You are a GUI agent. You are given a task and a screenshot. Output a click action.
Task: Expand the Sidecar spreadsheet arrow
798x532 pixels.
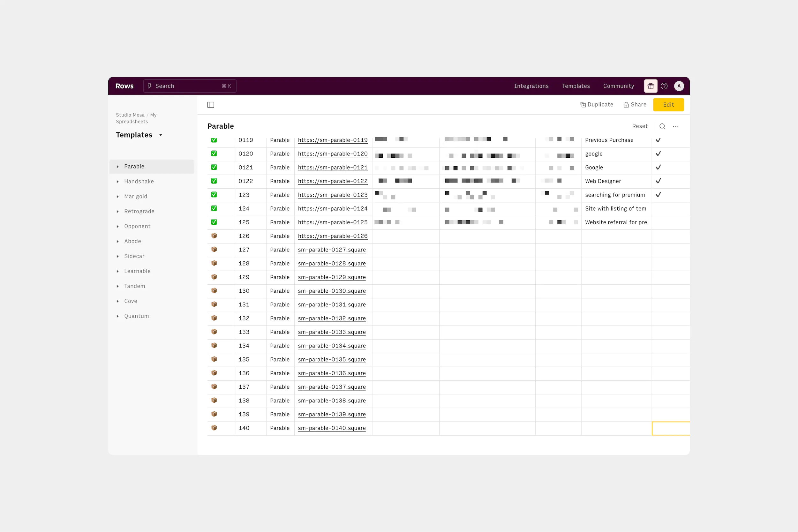pyautogui.click(x=118, y=256)
